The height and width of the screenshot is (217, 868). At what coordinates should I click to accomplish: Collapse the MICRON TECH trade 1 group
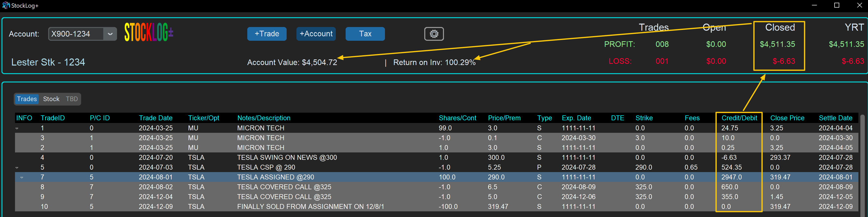[x=17, y=129]
